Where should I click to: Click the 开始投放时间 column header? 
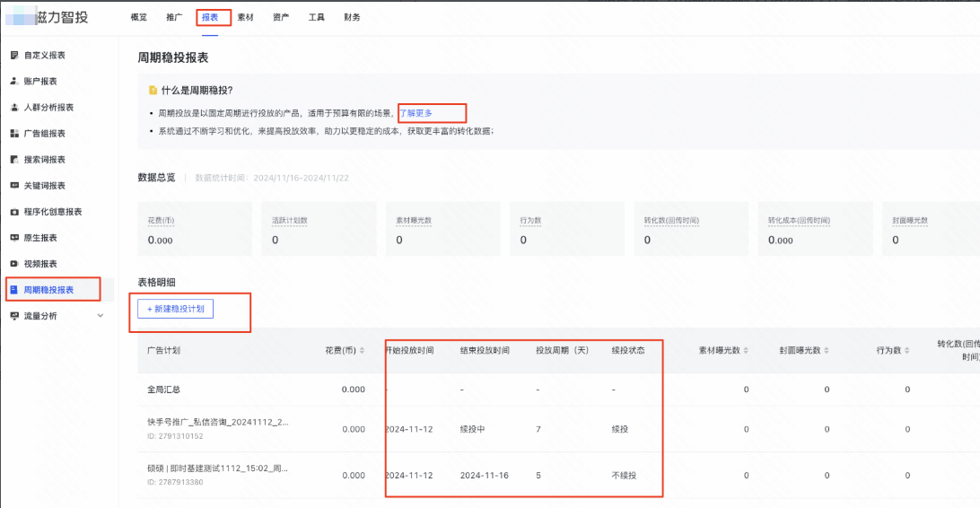tap(409, 351)
